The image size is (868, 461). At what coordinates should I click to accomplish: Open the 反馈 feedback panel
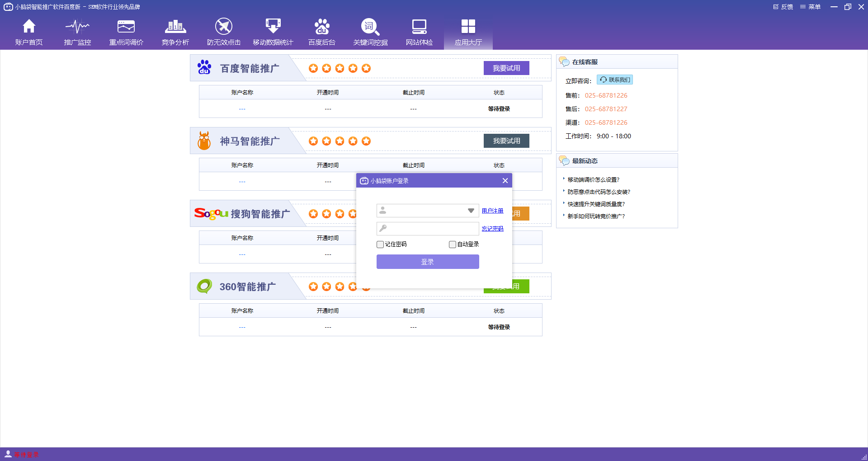783,7
